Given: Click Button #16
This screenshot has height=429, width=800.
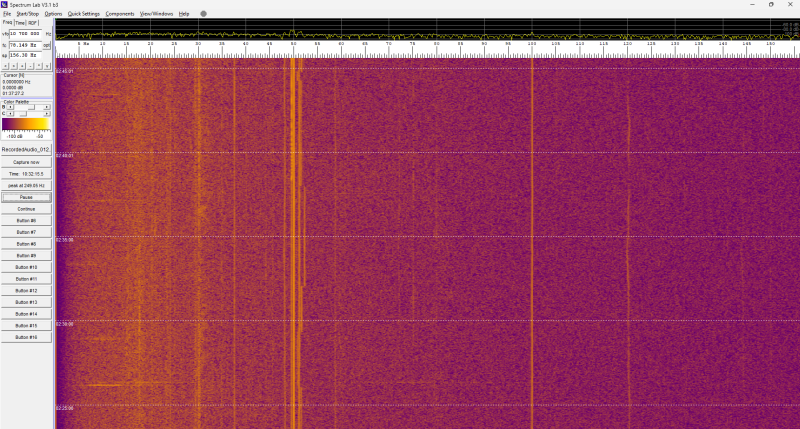Looking at the screenshot, I should tap(26, 337).
